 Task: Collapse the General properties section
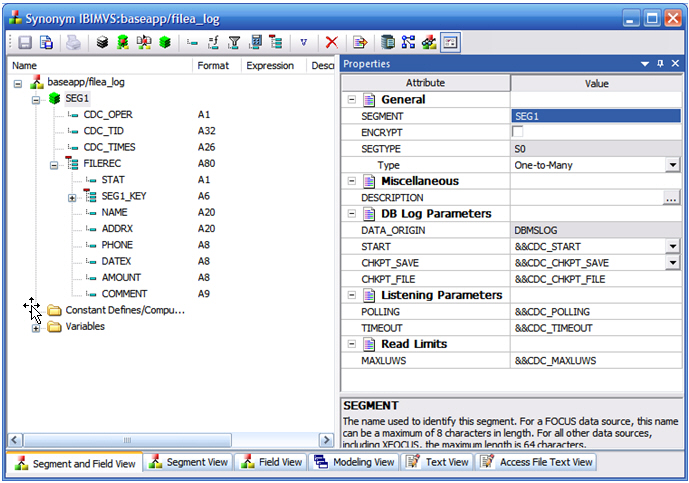[x=352, y=100]
